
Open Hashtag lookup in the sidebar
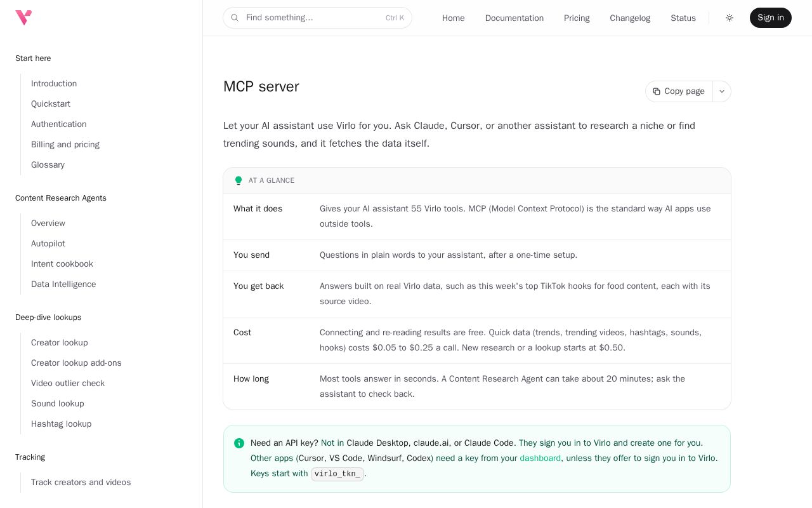(62, 424)
